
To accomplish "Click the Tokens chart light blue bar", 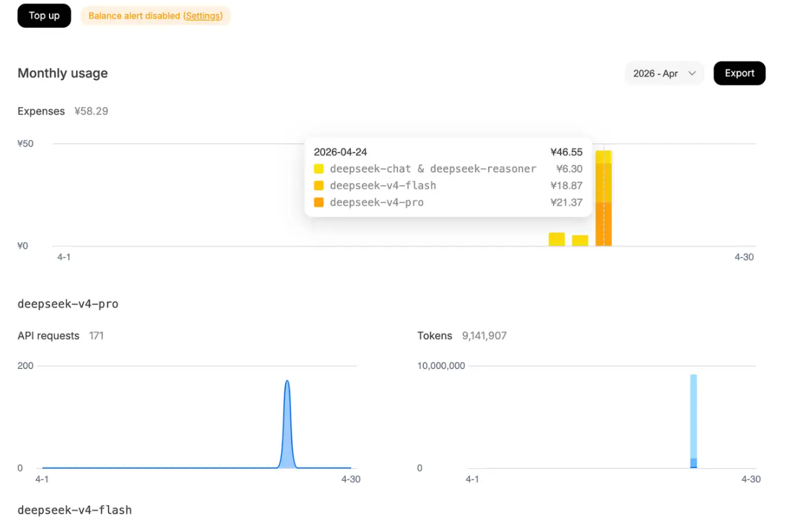I will pyautogui.click(x=694, y=417).
